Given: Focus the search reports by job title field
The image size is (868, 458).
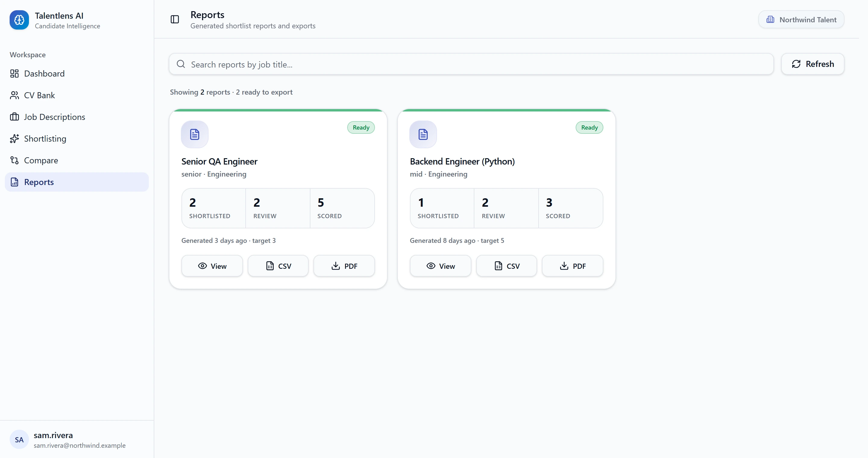Looking at the screenshot, I should pos(471,64).
